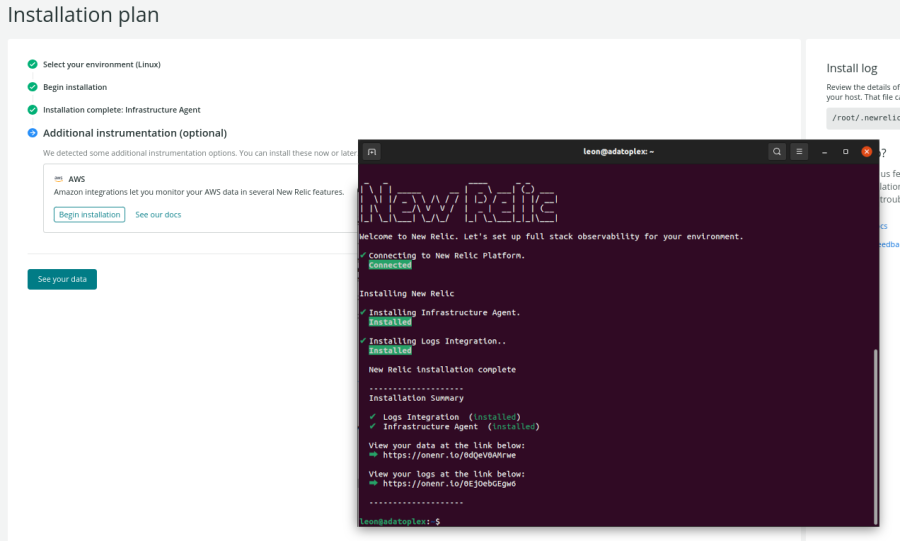The width and height of the screenshot is (900, 541).
Task: Open the See our docs link
Action: pos(158,214)
